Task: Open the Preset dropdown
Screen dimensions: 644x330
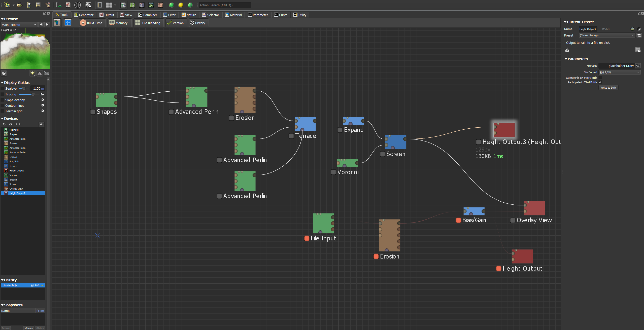Action: pos(607,35)
